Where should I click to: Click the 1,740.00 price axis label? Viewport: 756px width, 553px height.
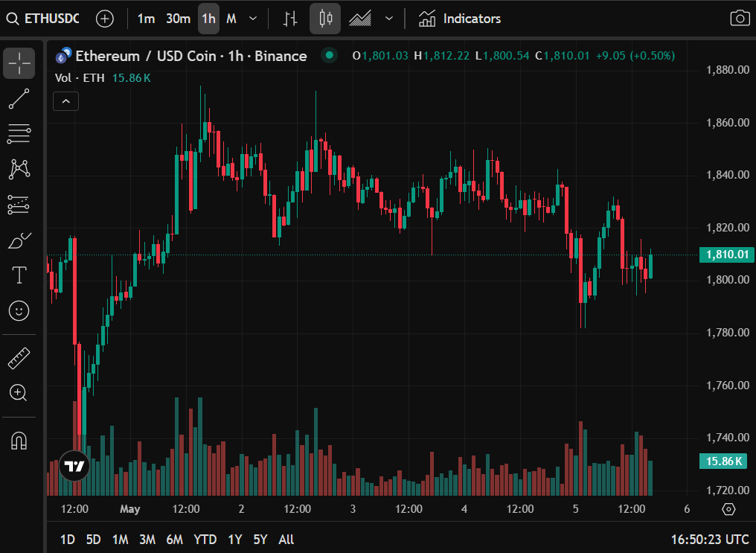click(x=727, y=438)
